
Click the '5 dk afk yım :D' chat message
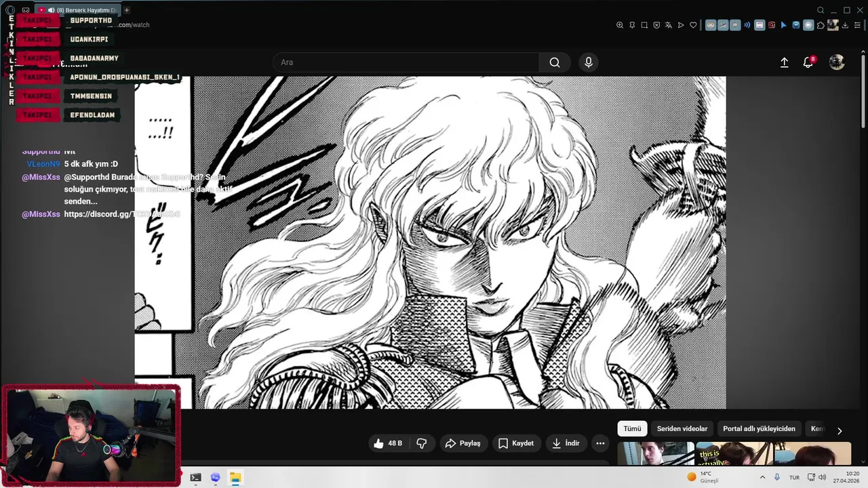coord(91,164)
